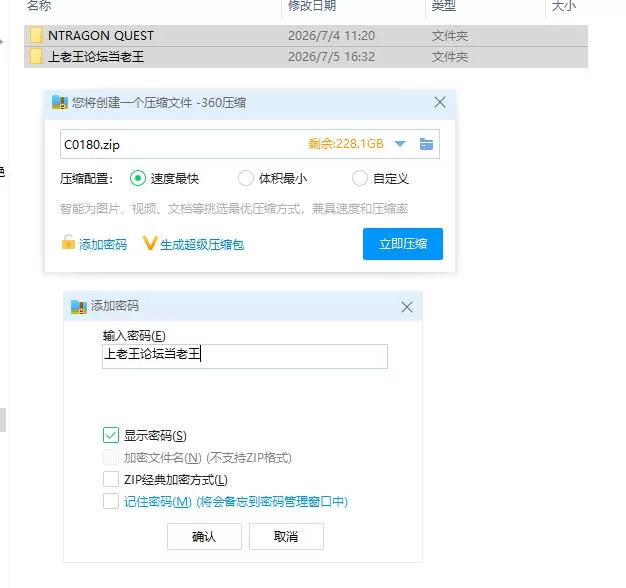Click the 360压缩 app icon in the compress dialog title

[60, 103]
